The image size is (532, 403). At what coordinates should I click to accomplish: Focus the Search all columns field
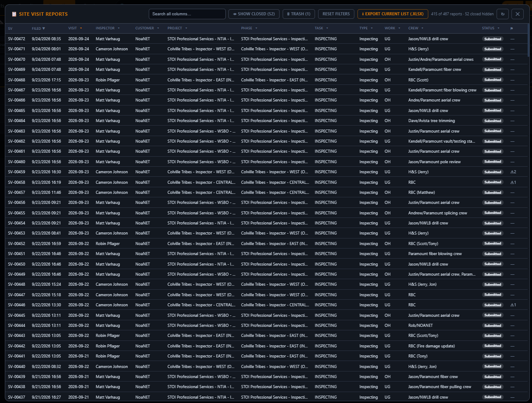pyautogui.click(x=187, y=14)
